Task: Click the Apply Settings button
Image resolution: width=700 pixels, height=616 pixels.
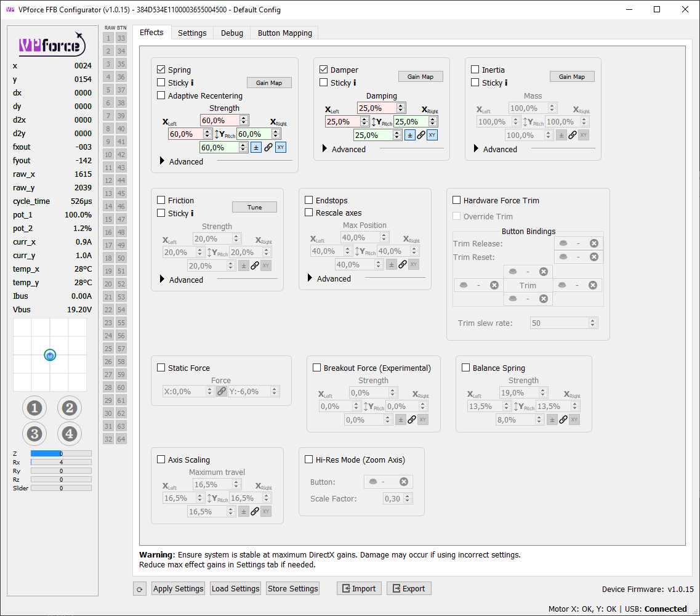Action: [178, 588]
